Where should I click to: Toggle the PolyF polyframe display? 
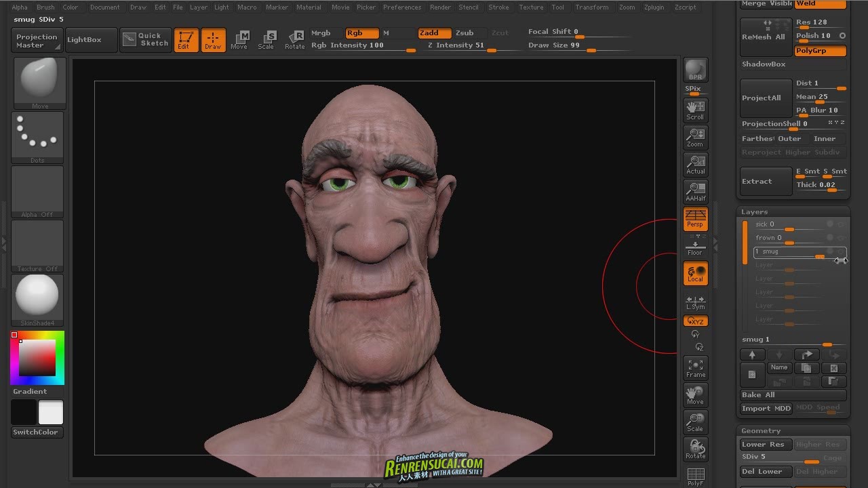coord(695,476)
